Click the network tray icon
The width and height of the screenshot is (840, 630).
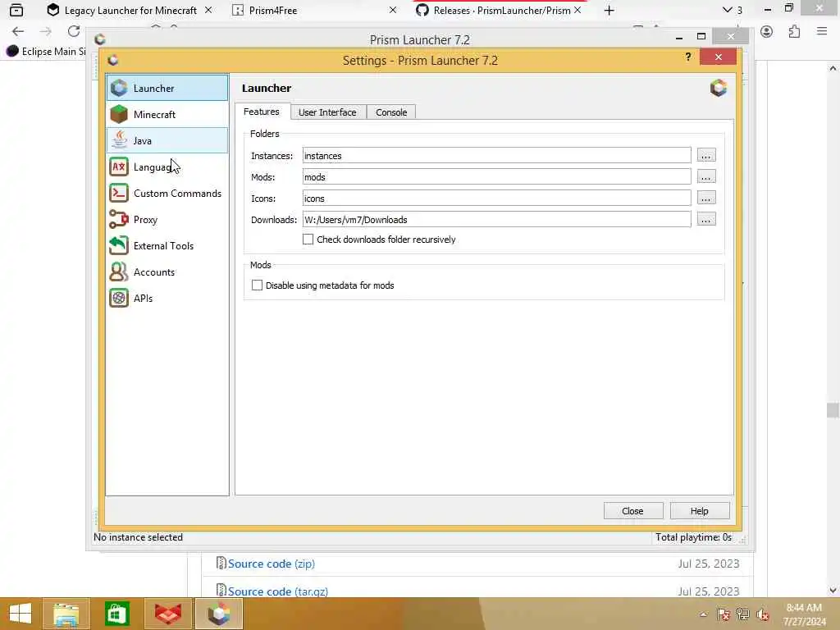(742, 614)
